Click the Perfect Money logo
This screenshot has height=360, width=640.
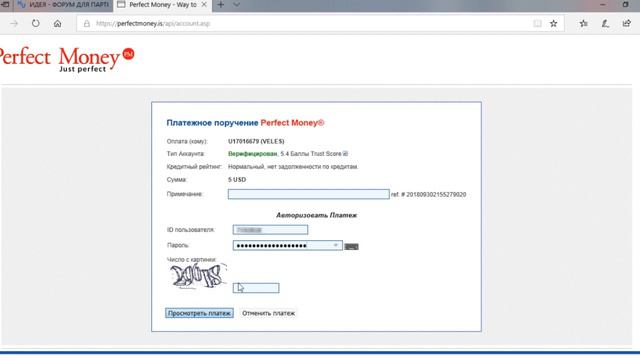click(66, 60)
